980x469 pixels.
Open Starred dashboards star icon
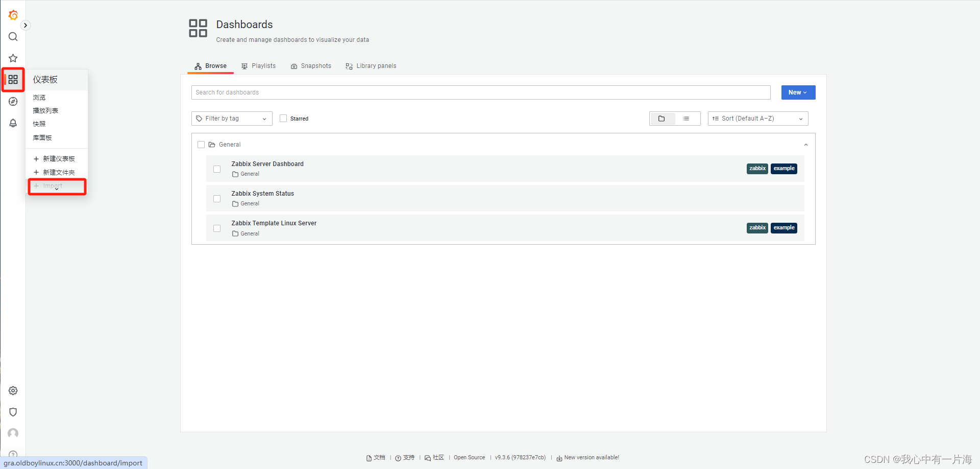13,58
